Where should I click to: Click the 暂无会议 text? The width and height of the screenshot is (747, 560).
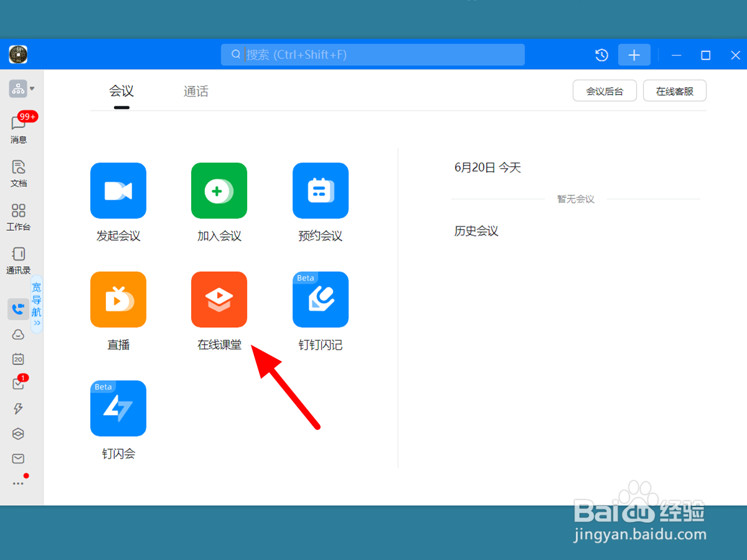tap(576, 199)
